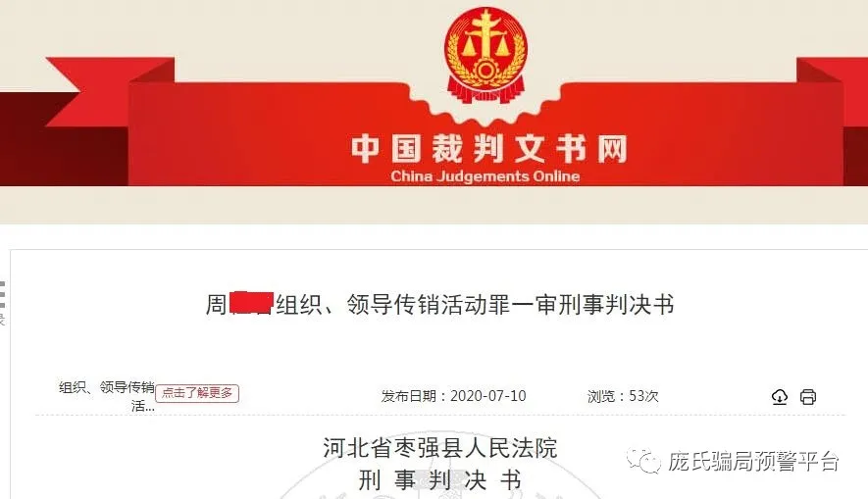This screenshot has height=499, width=868.
Task: Select the truncated 组织、领导传销活... case category
Action: [x=107, y=396]
